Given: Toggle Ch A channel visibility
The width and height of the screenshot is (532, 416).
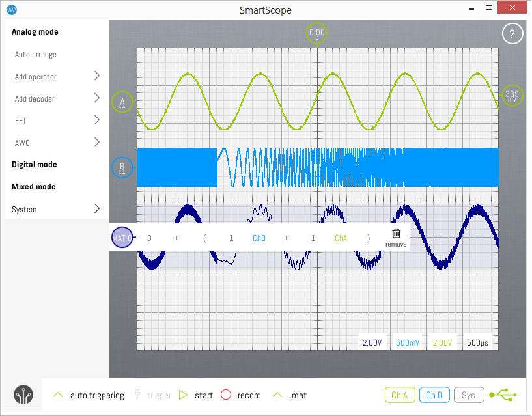Looking at the screenshot, I should [x=400, y=395].
